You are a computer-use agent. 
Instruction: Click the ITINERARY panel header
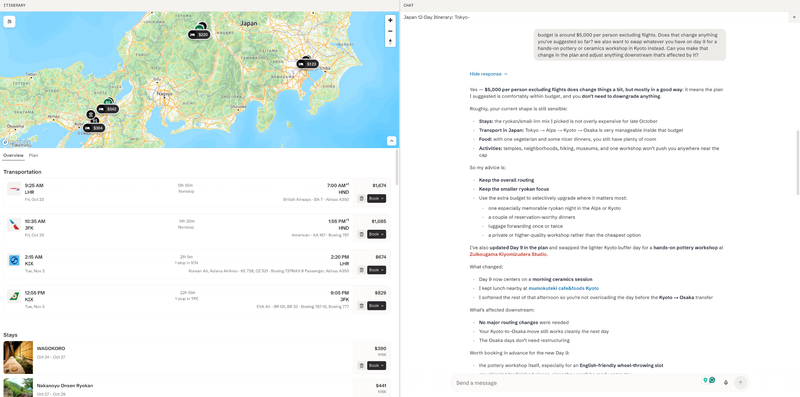pos(15,5)
